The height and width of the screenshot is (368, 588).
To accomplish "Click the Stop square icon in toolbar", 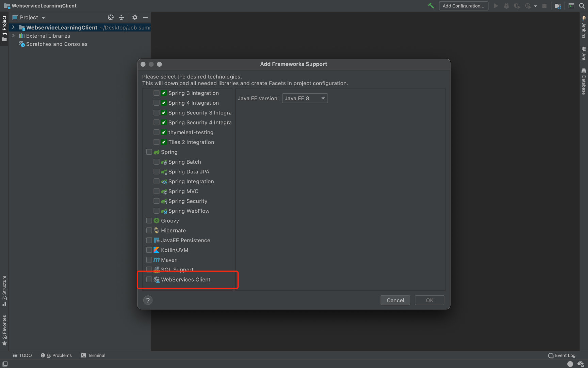I will pos(544,6).
